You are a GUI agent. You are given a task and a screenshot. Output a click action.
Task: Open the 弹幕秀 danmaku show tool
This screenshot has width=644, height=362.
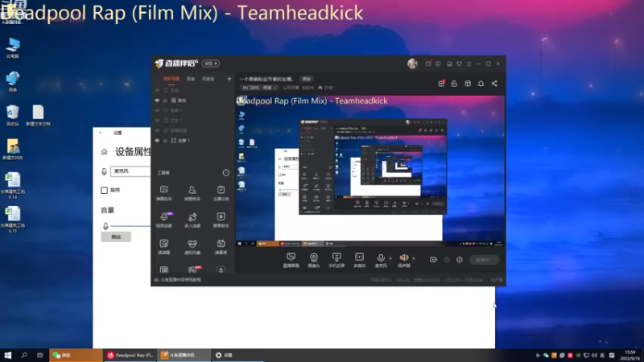tap(221, 247)
